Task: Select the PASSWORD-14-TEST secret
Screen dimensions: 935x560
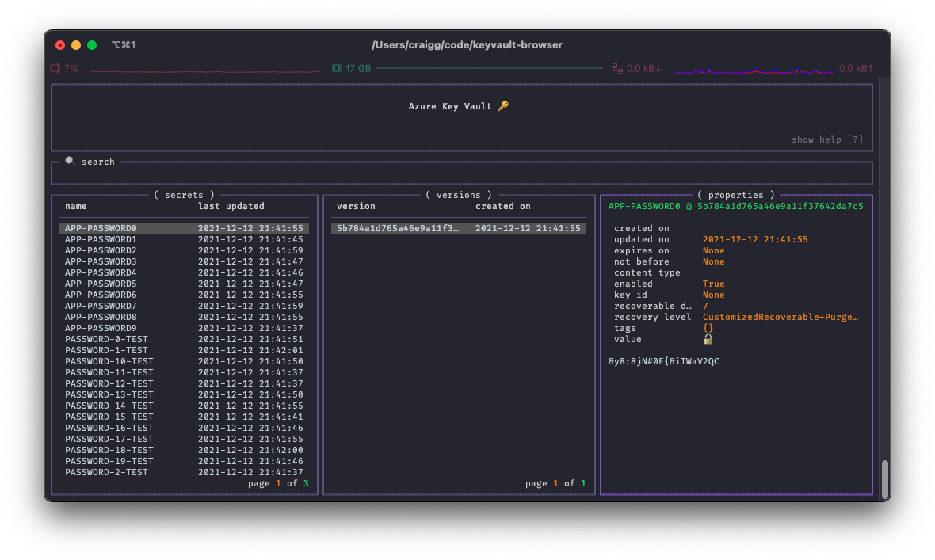Action: coord(185,406)
